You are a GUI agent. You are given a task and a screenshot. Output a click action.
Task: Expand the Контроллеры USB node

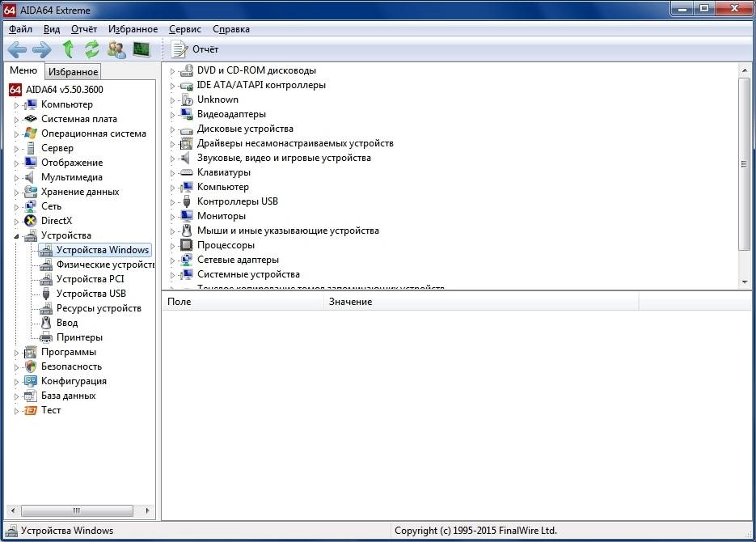point(172,202)
